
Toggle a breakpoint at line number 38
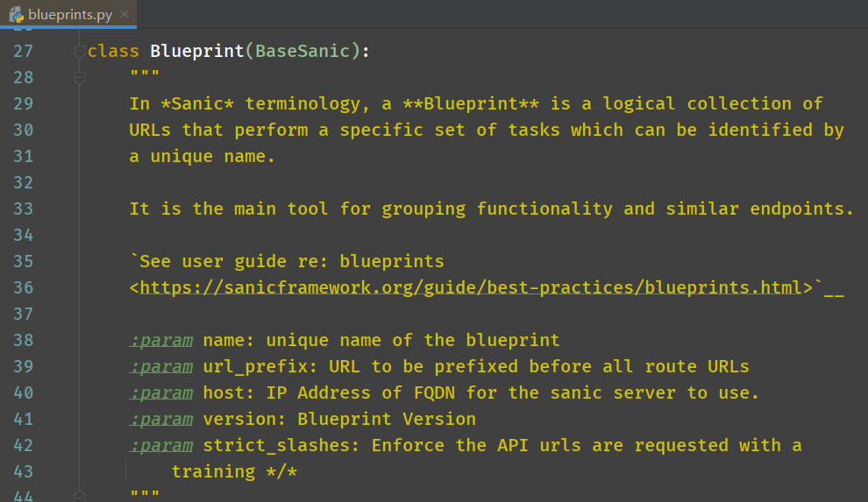24,340
